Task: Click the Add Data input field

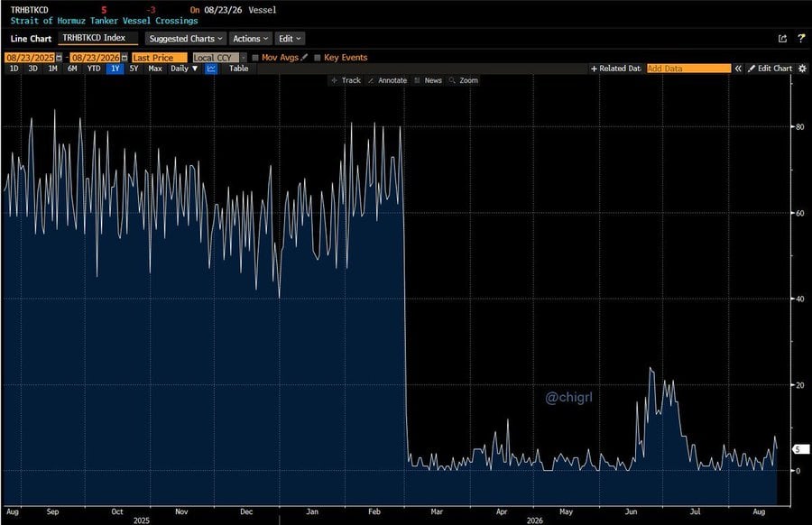Action: click(x=688, y=69)
